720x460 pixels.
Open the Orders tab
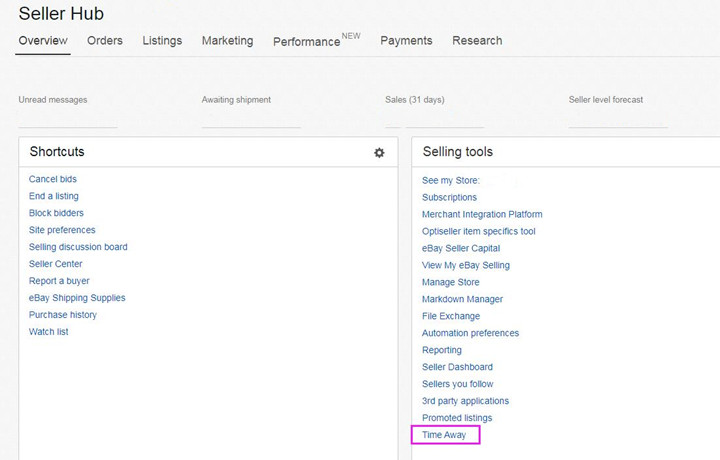(x=105, y=40)
